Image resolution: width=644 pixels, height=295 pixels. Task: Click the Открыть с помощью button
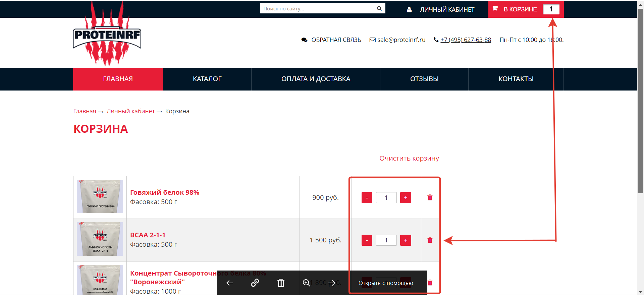pos(386,283)
